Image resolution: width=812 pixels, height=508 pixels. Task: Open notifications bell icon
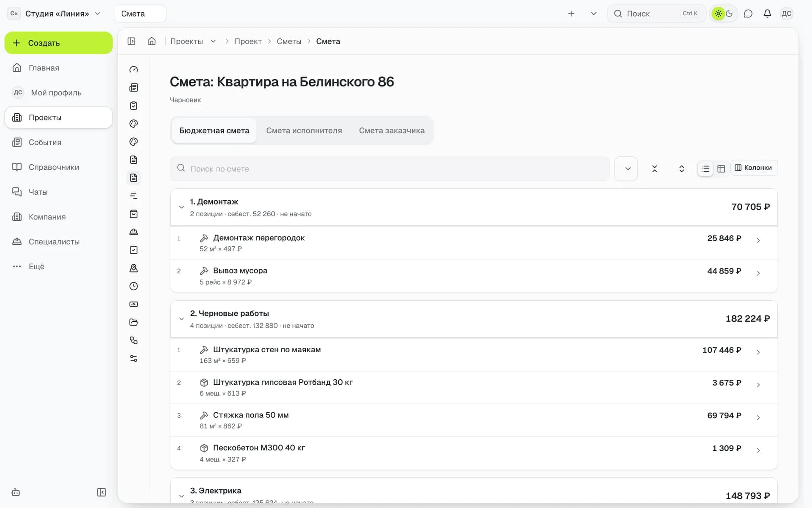[767, 14]
